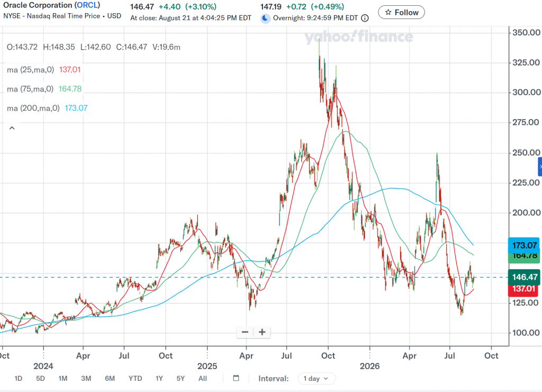Image resolution: width=542 pixels, height=392 pixels.
Task: Click the O:143.72 open price readout
Action: pyautogui.click(x=22, y=47)
